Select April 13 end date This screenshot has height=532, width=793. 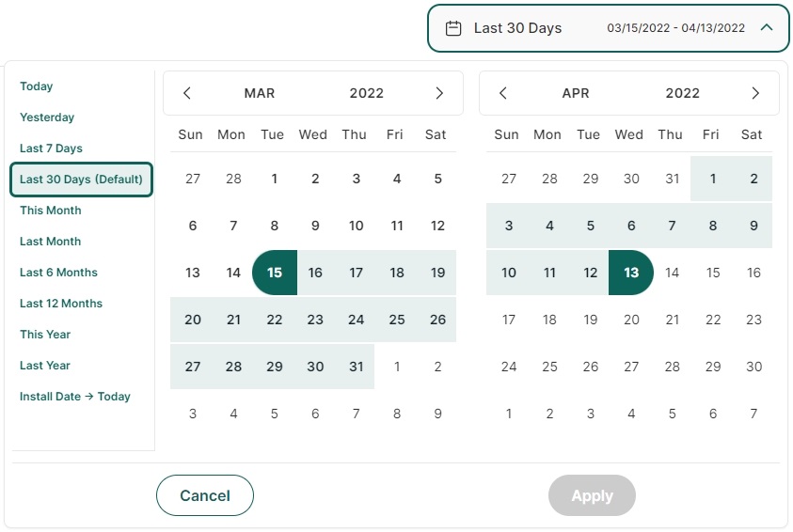pyautogui.click(x=631, y=273)
